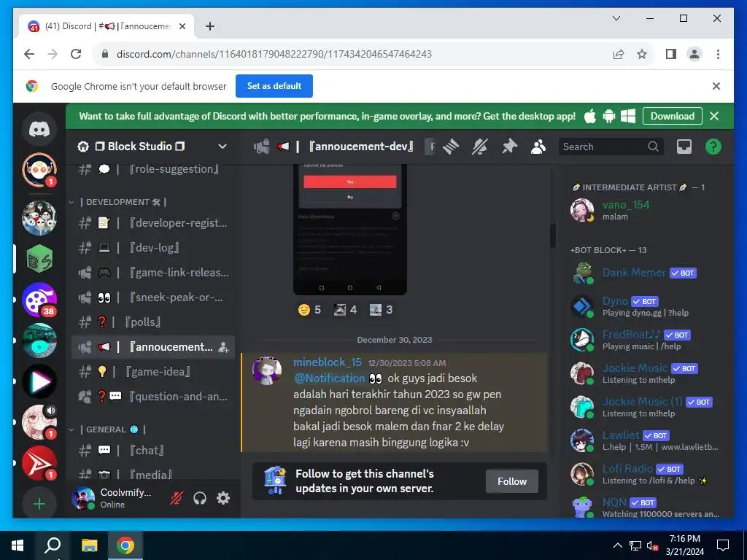The height and width of the screenshot is (560, 747).
Task: Click mineblock_15 username in message
Action: coord(328,363)
